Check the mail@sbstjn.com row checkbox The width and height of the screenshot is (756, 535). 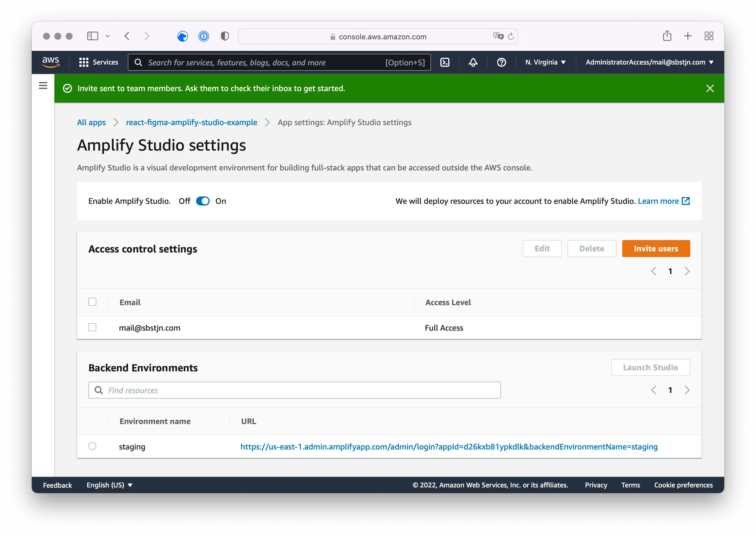(x=93, y=328)
